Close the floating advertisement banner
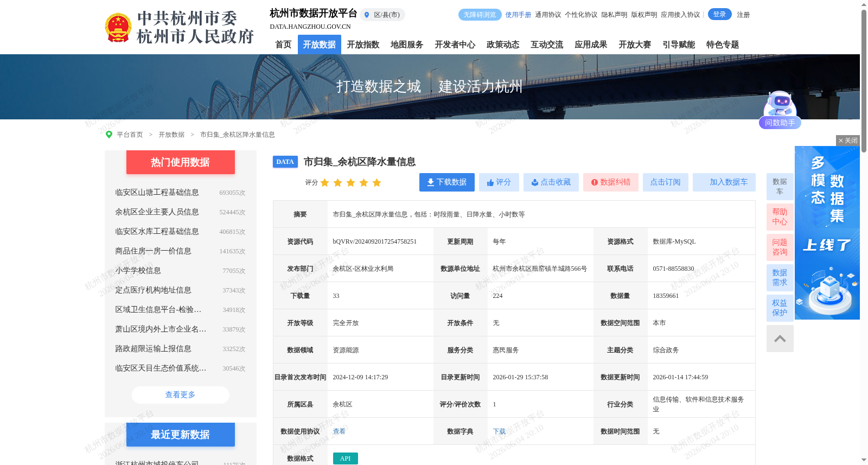 [x=848, y=141]
